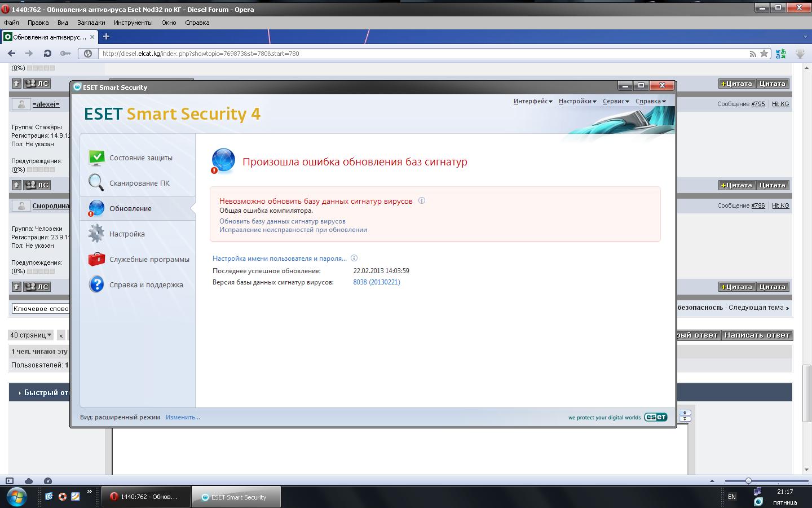Open the Справка dropdown in ESET window
812x508 pixels.
pos(651,101)
